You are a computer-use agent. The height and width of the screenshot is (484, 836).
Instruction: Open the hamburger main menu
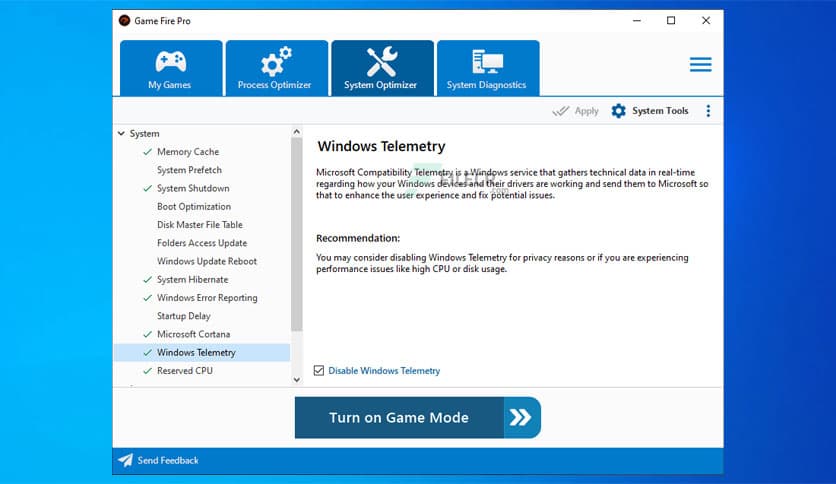(700, 64)
